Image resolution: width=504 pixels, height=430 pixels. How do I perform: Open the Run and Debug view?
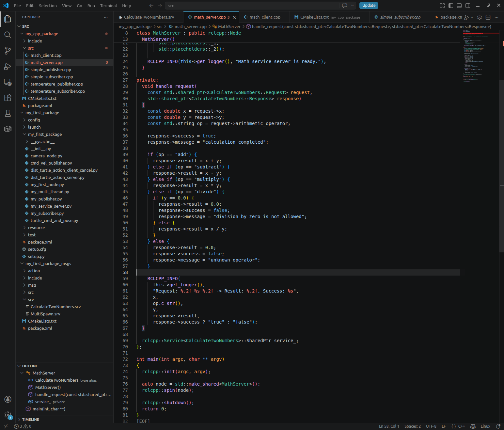(8, 67)
